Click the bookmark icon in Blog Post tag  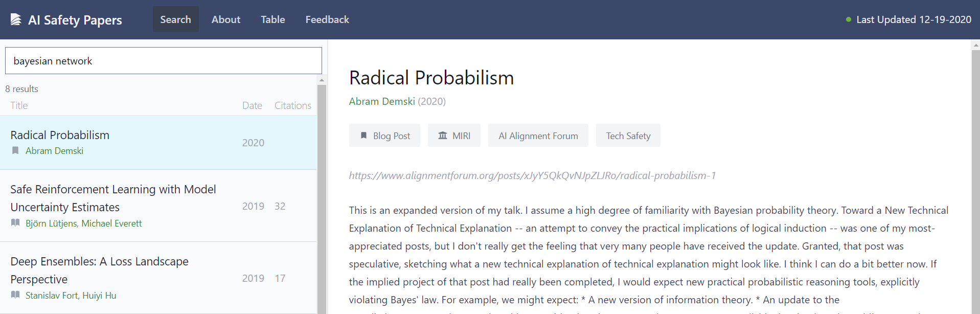coord(363,136)
